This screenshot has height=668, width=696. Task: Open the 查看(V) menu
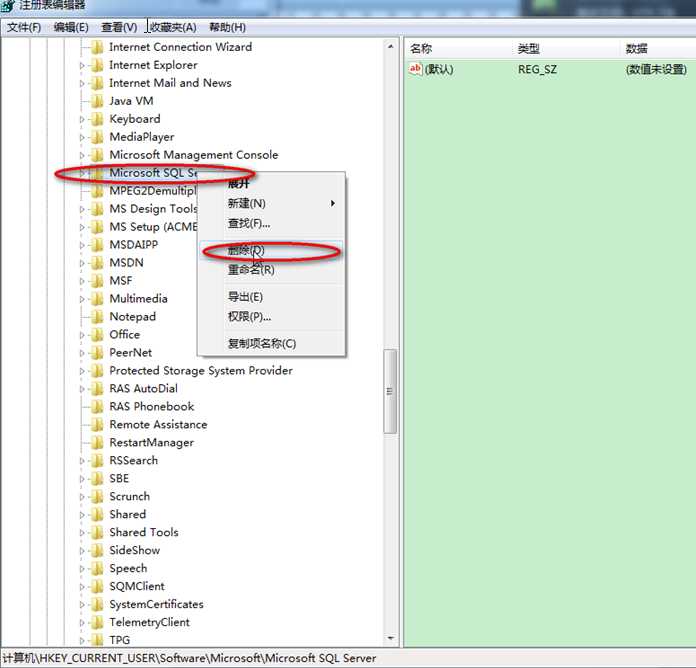(119, 28)
